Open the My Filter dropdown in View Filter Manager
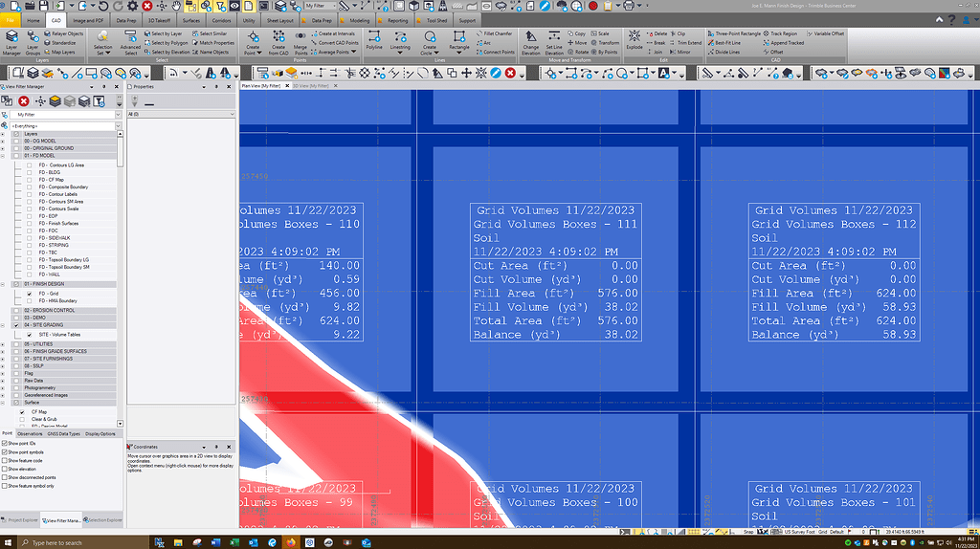 pos(61,114)
